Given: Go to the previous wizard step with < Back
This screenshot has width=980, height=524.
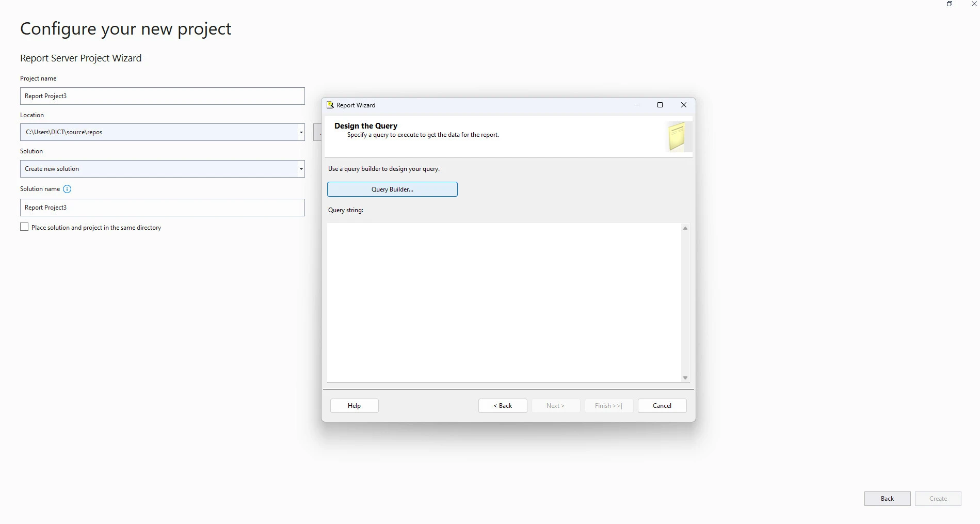Looking at the screenshot, I should point(503,406).
